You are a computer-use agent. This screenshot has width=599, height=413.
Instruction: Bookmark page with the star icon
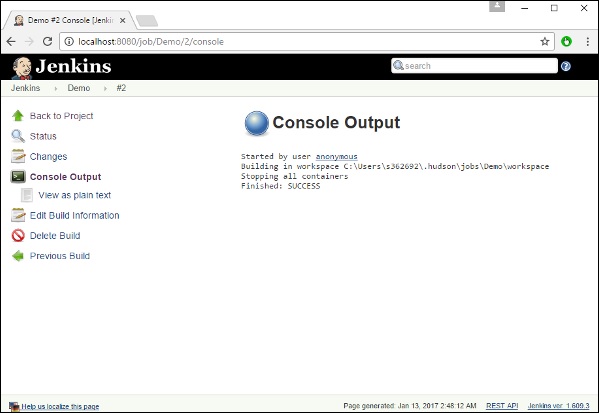pyautogui.click(x=545, y=41)
